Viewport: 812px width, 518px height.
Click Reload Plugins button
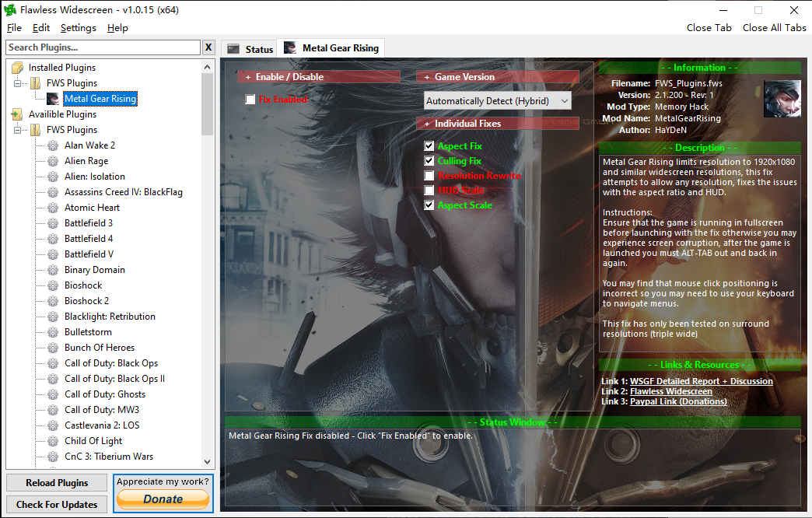click(x=57, y=483)
